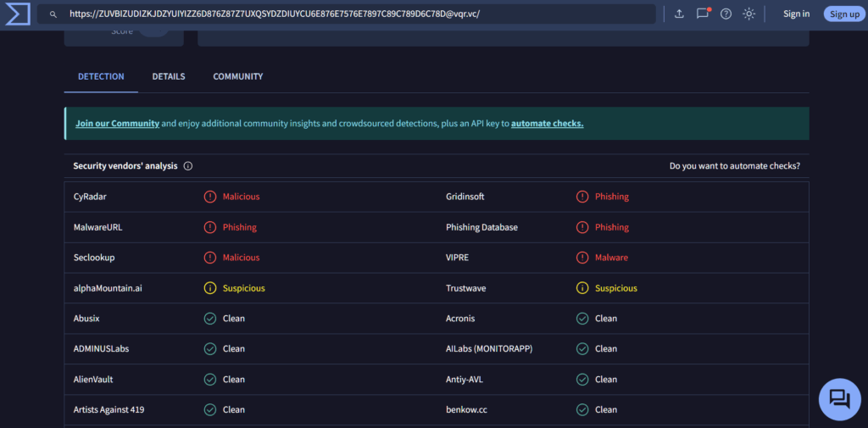This screenshot has width=868, height=428.
Task: Click the search magnifier icon
Action: click(53, 14)
